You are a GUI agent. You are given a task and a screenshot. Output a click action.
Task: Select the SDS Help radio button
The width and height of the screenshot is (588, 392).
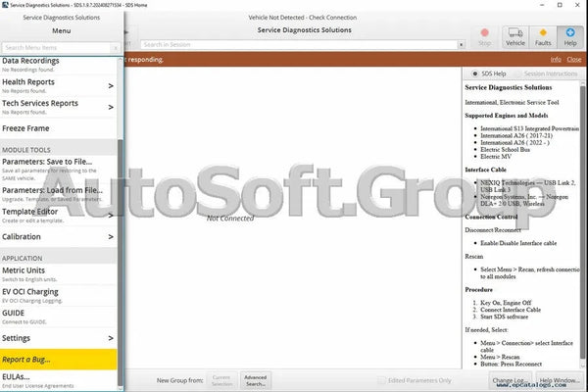tap(474, 73)
